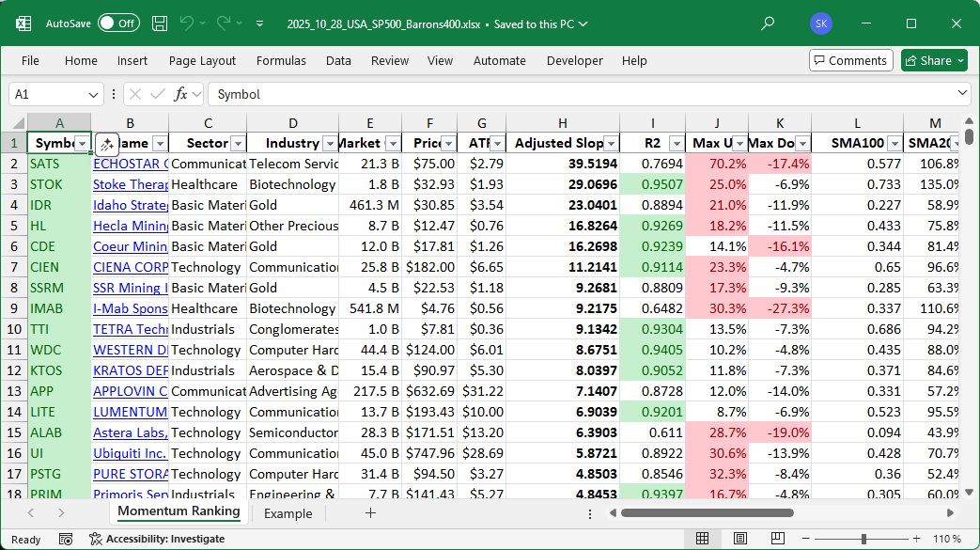Click the Undo arrow icon

(187, 24)
